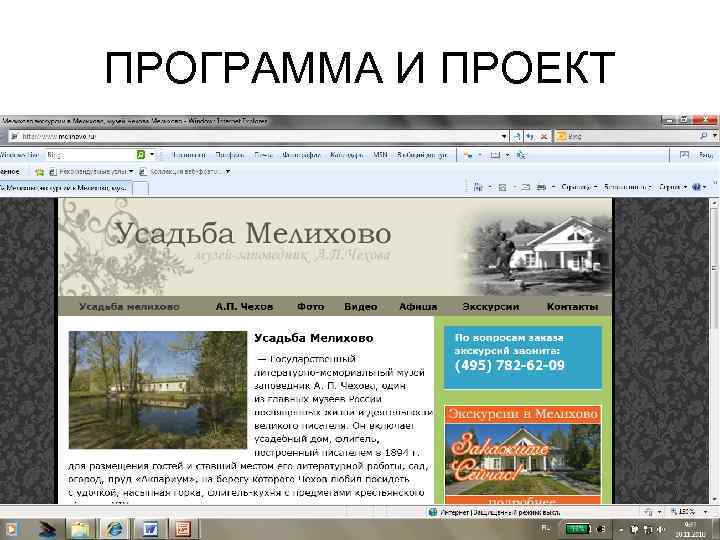Click the vertical page scrollbar
The height and width of the screenshot is (540, 720).
[x=714, y=349]
